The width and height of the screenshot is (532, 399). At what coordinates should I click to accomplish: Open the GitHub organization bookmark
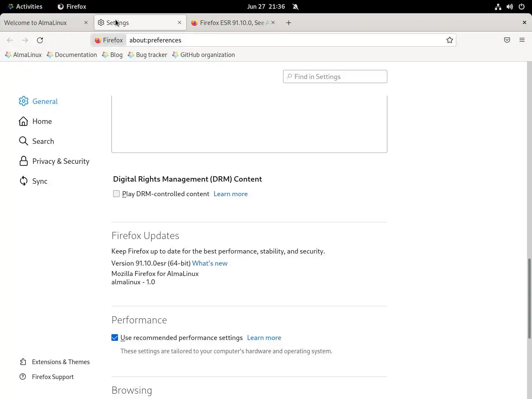(204, 55)
